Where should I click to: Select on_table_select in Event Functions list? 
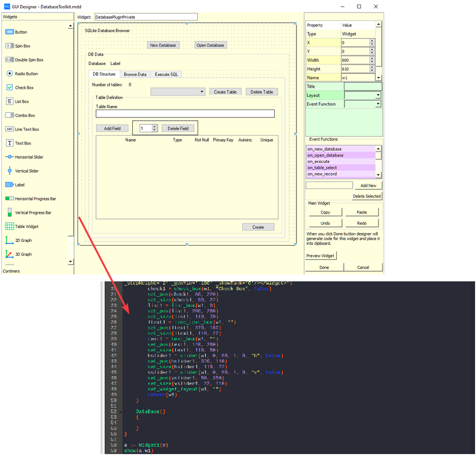(x=322, y=168)
